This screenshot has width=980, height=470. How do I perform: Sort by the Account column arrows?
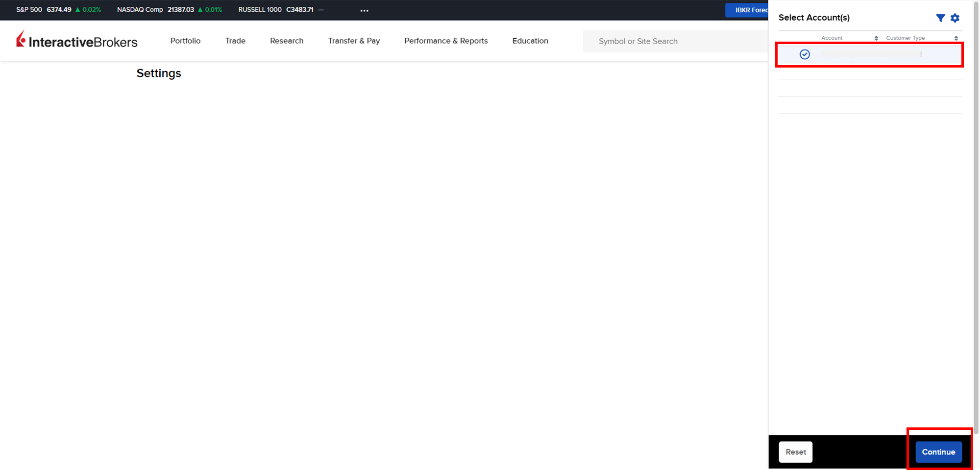click(876, 38)
